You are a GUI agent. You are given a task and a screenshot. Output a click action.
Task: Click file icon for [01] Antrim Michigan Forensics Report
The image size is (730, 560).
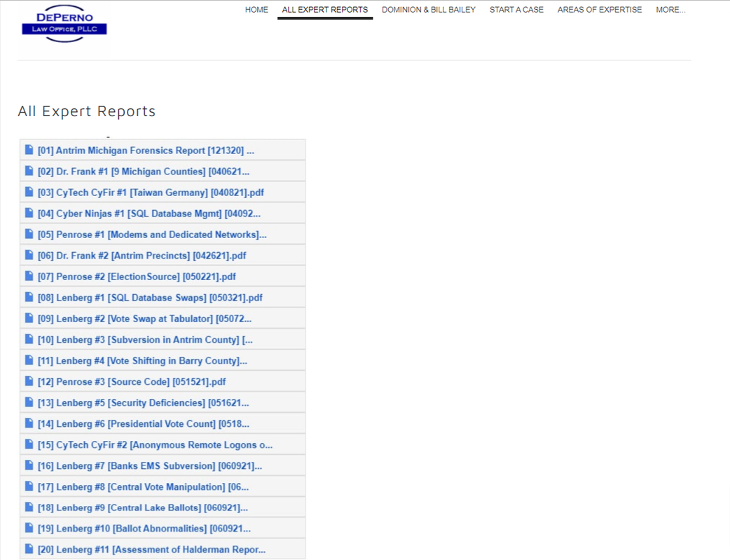pos(29,150)
